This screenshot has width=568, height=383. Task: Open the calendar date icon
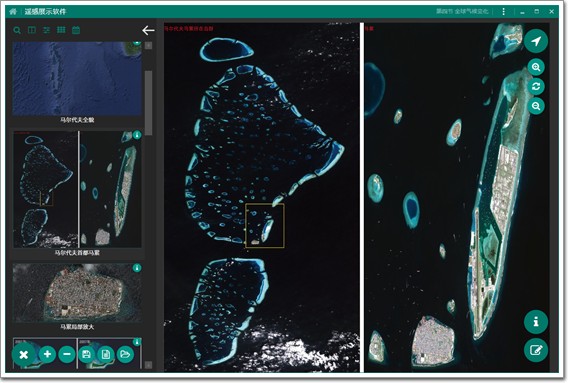pos(76,30)
